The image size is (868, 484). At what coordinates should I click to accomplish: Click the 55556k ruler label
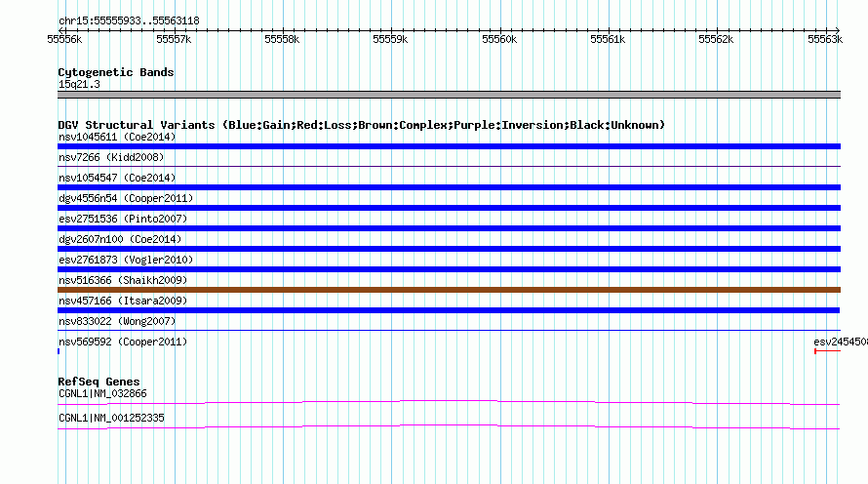[64, 39]
